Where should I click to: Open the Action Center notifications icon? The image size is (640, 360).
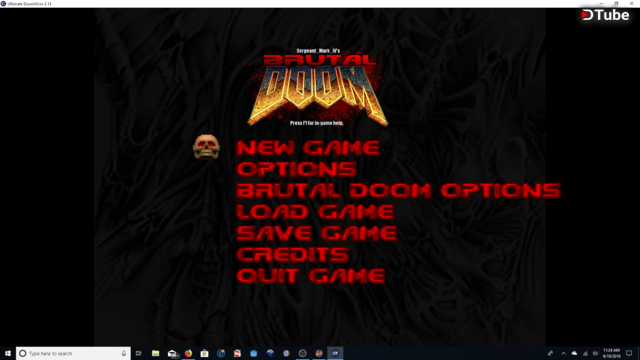pyautogui.click(x=629, y=353)
